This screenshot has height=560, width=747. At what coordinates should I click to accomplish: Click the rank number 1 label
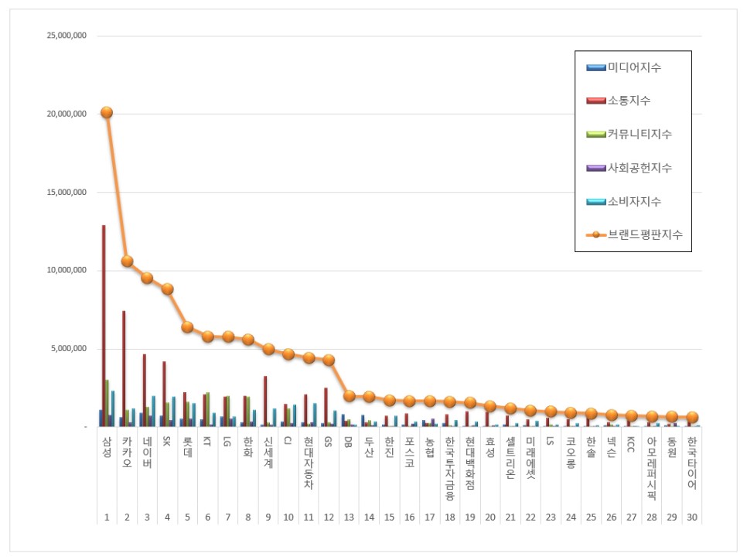107,517
